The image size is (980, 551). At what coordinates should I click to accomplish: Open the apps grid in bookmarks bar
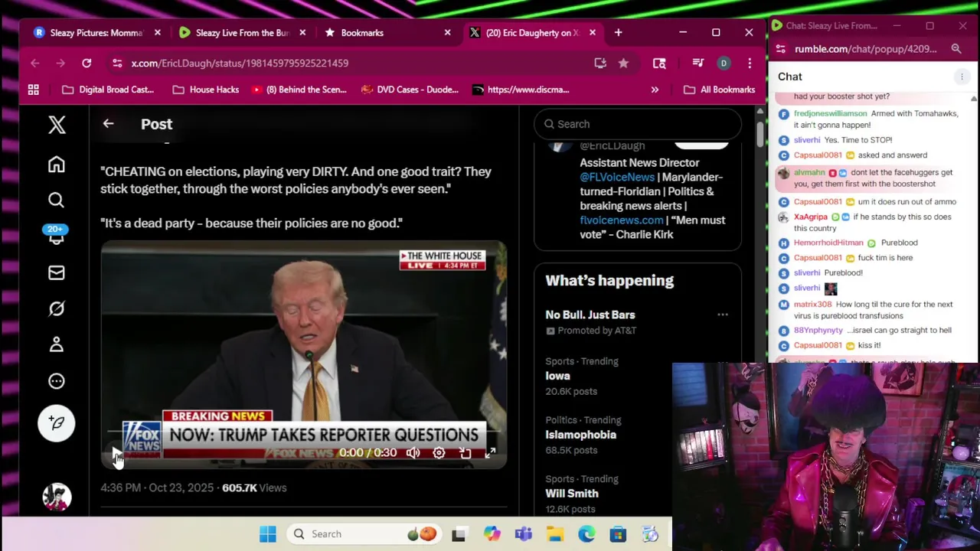point(34,90)
